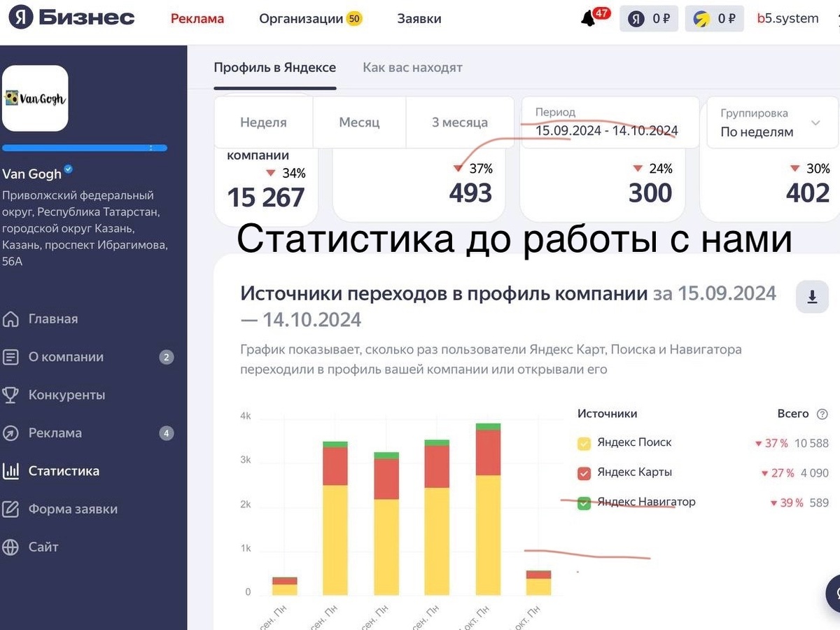840x630 pixels.
Task: Click the question mark help icon next to Всего
Action: 823,414
